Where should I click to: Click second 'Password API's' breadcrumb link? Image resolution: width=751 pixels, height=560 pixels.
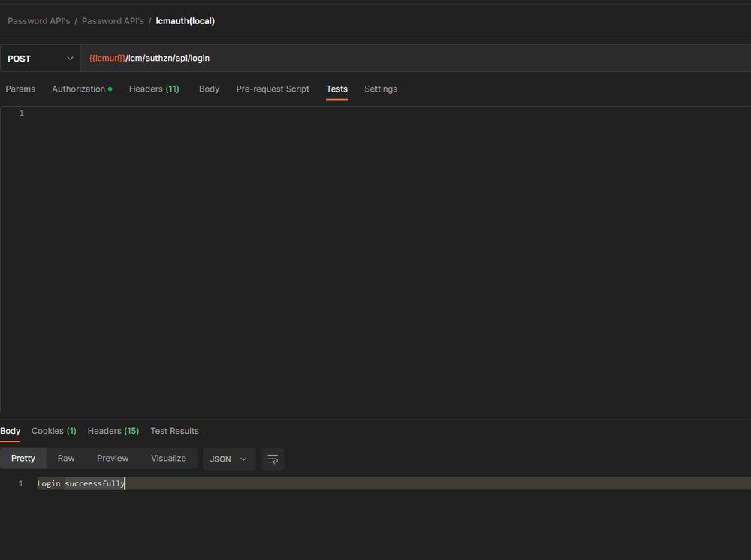pos(113,21)
